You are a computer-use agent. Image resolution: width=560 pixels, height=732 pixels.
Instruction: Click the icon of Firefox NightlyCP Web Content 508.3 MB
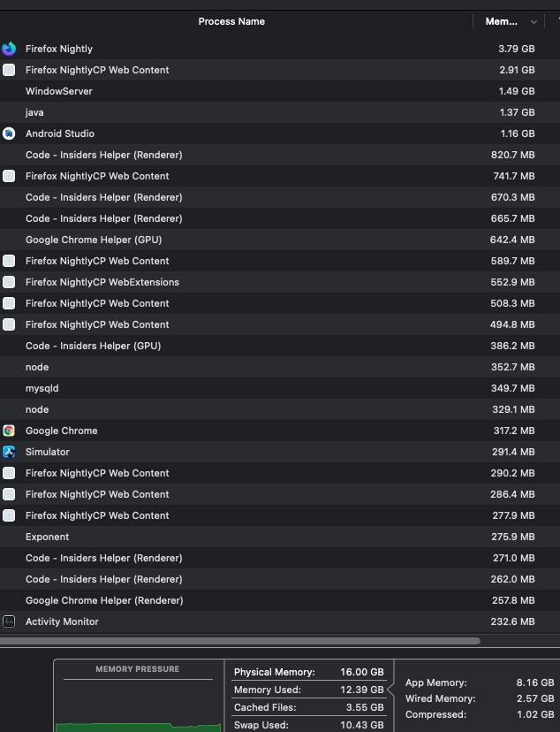click(9, 303)
